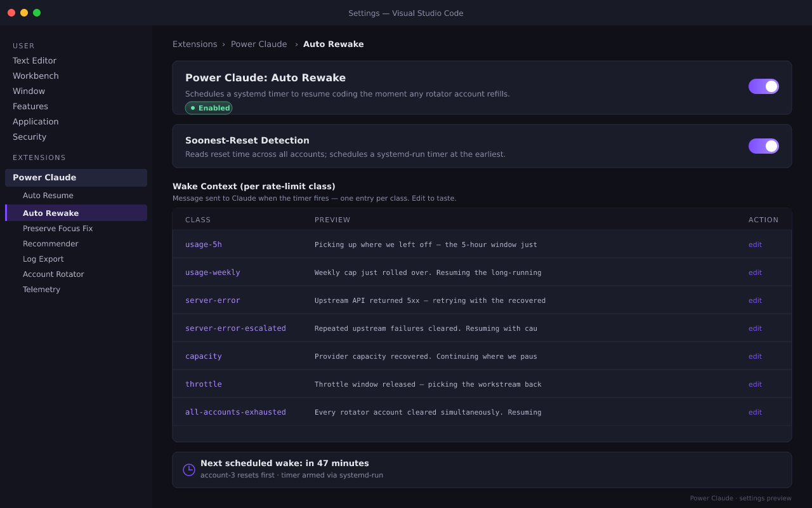Image resolution: width=812 pixels, height=508 pixels.
Task: Close the window with red button
Action: click(11, 13)
